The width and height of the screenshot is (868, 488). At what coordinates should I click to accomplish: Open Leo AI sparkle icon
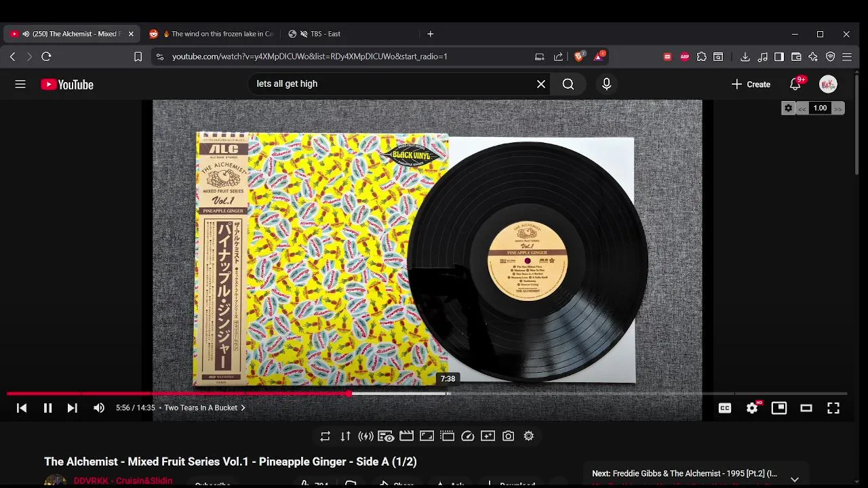(813, 57)
